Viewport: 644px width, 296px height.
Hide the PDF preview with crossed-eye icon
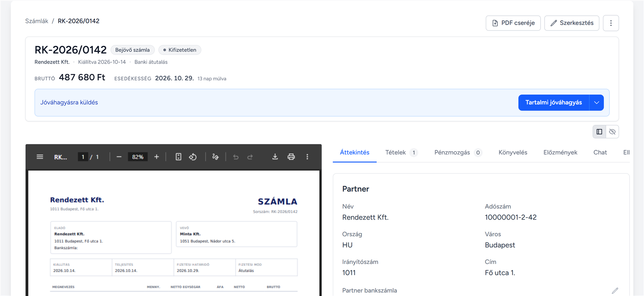point(612,132)
